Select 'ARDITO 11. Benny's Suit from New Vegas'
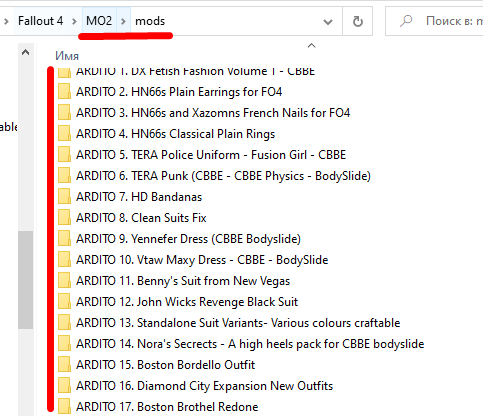 click(183, 281)
